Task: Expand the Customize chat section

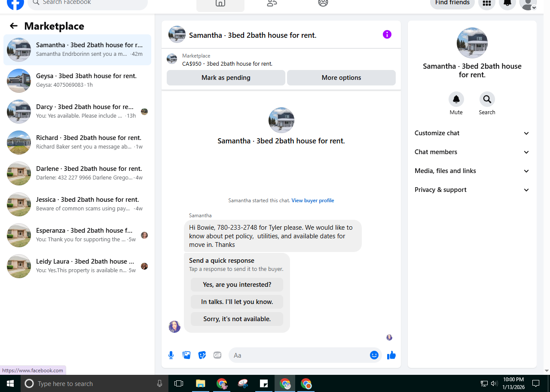Action: (x=472, y=133)
